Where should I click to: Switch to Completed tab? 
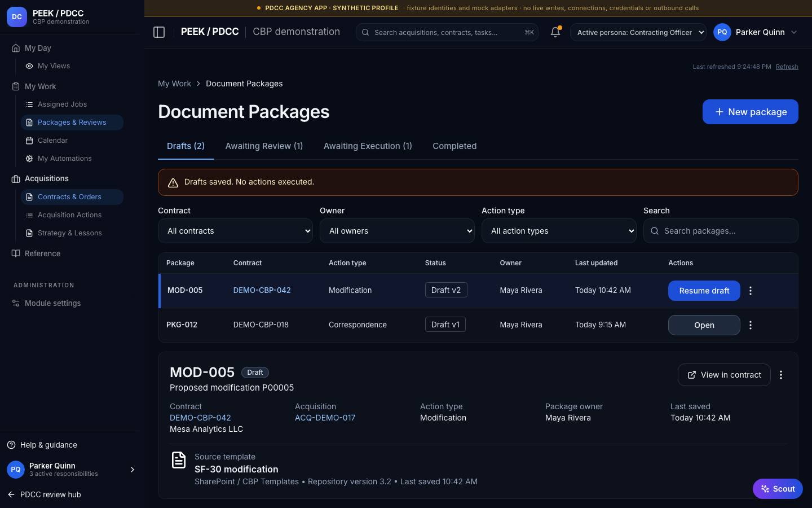click(x=454, y=146)
